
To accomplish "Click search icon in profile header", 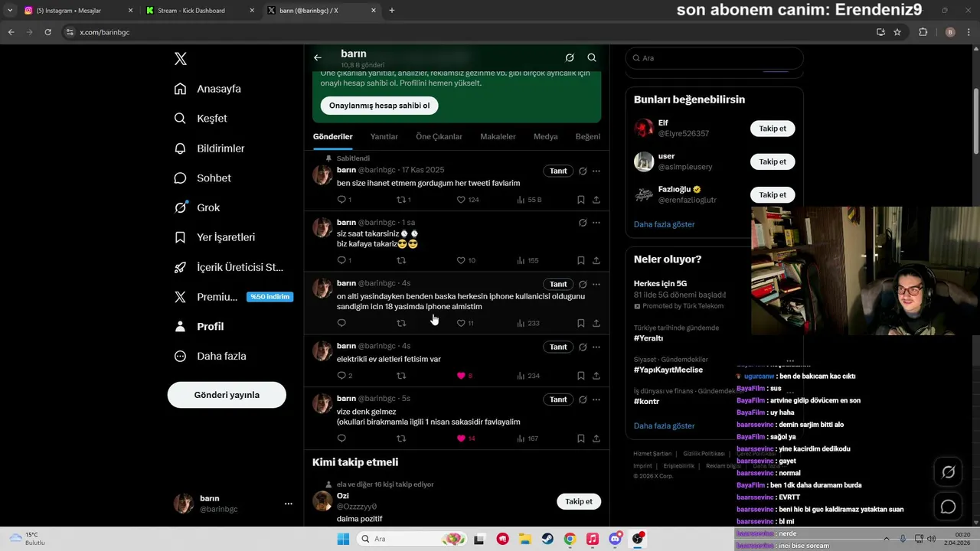I will (592, 57).
